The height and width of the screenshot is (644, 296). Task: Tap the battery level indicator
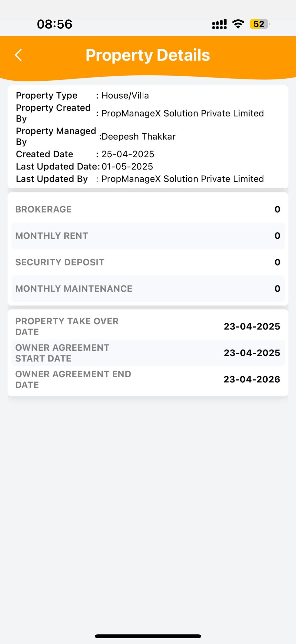(259, 24)
